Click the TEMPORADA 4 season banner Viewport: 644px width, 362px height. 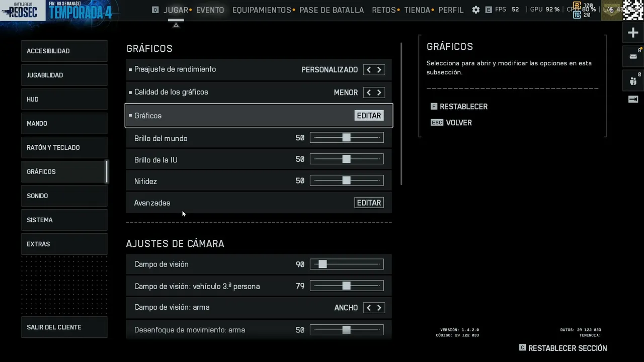pyautogui.click(x=80, y=11)
